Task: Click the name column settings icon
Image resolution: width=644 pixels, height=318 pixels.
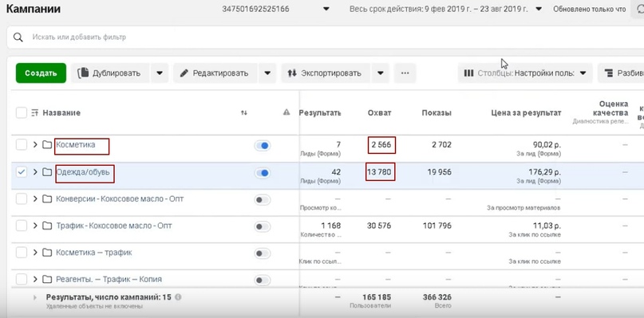Action: pyautogui.click(x=34, y=113)
